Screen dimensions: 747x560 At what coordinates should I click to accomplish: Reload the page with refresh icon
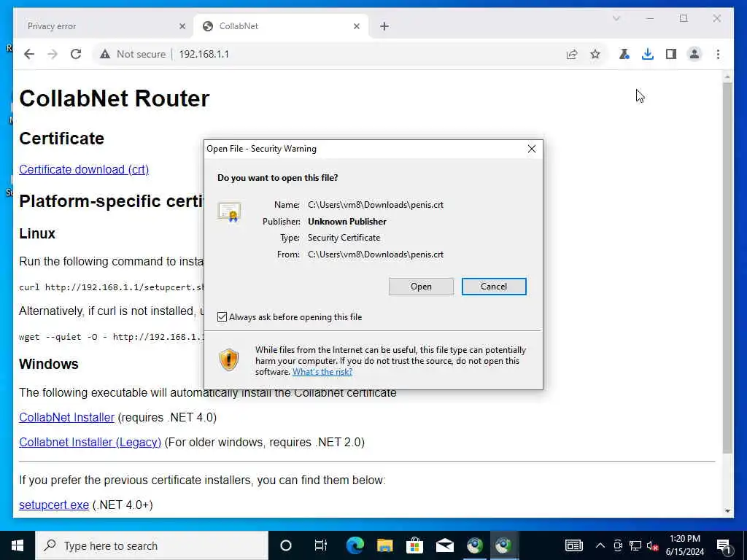point(76,54)
